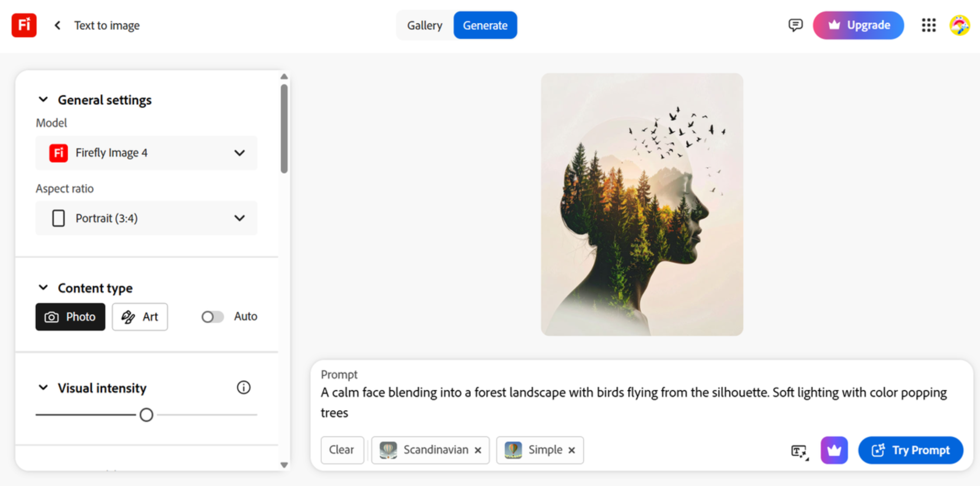Select the Art content type
The height and width of the screenshot is (486, 980).
point(140,316)
